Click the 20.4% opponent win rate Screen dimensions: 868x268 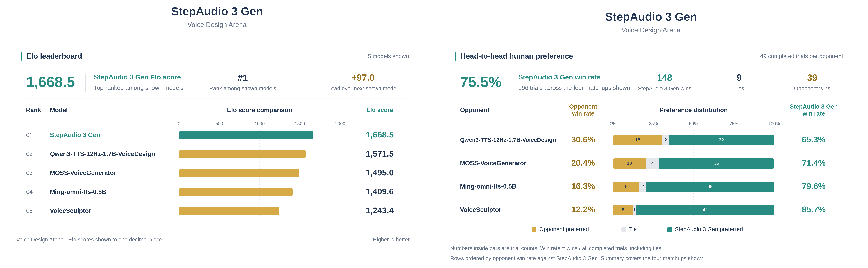pyautogui.click(x=583, y=163)
